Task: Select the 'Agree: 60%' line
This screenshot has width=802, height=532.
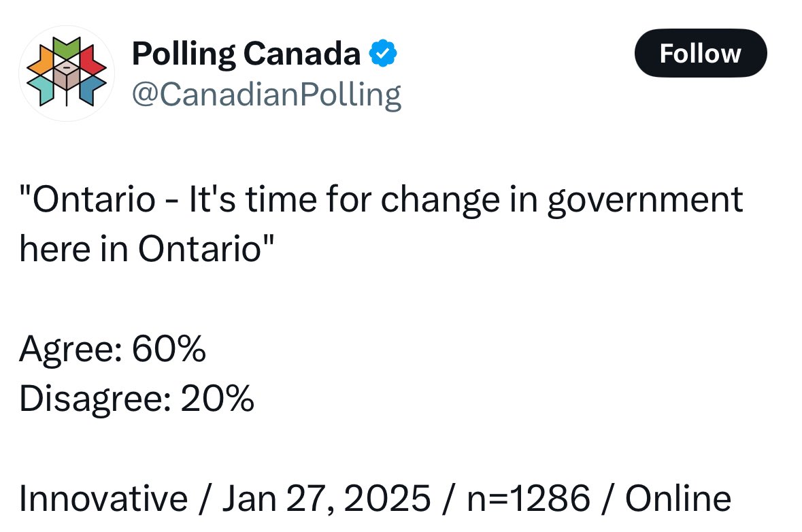Action: click(x=112, y=350)
